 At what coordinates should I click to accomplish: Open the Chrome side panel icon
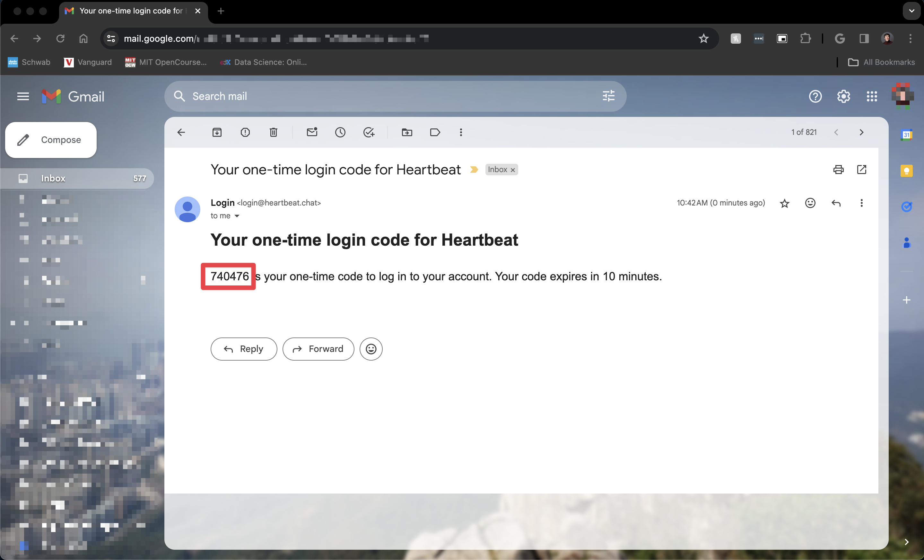click(x=864, y=38)
